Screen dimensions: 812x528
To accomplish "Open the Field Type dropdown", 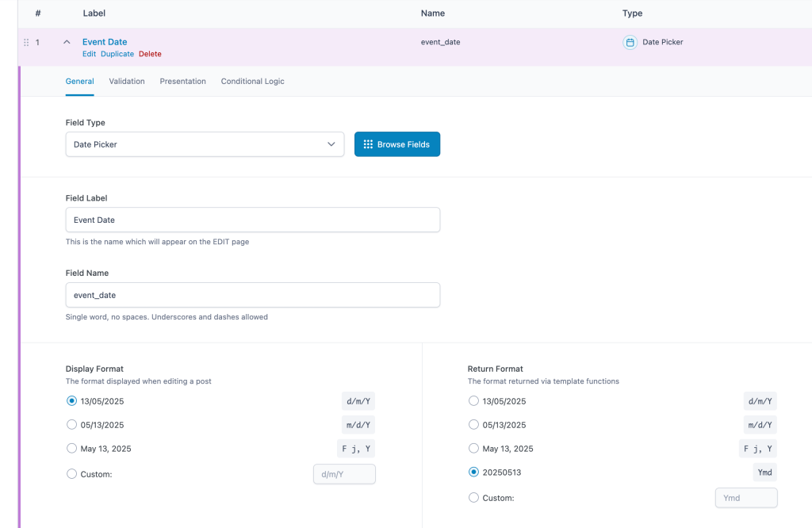I will [x=205, y=144].
